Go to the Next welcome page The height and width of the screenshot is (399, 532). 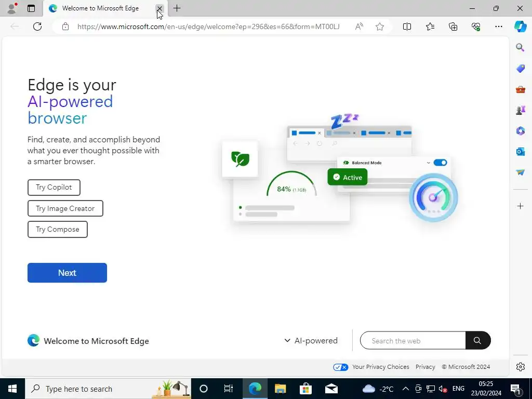(67, 273)
